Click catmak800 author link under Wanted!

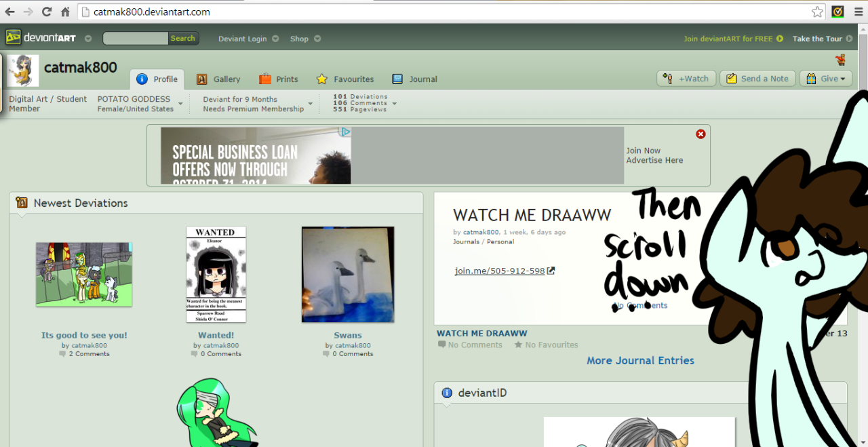[221, 345]
